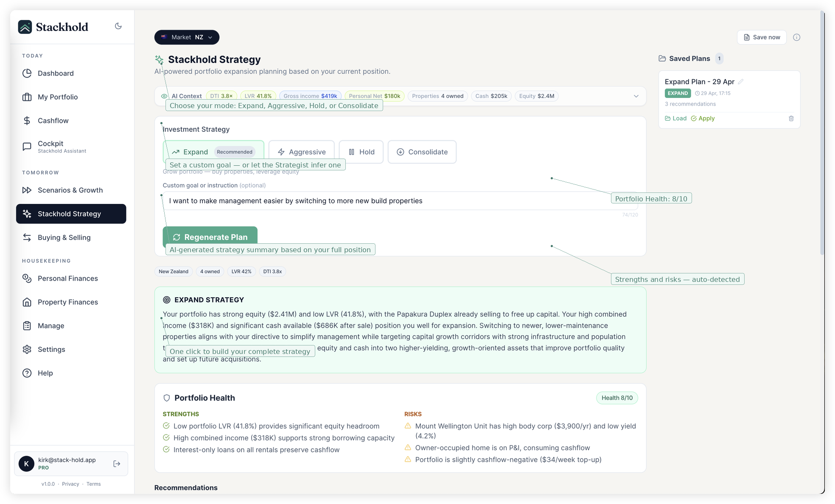Open the Privacy link
The width and height of the screenshot is (835, 504).
tap(70, 484)
